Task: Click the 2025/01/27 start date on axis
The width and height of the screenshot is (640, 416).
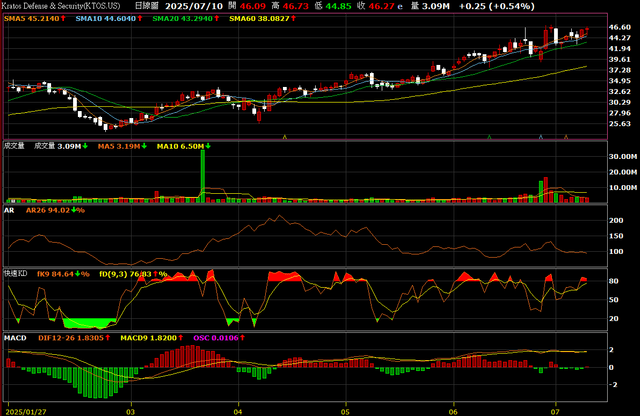Action: point(25,410)
